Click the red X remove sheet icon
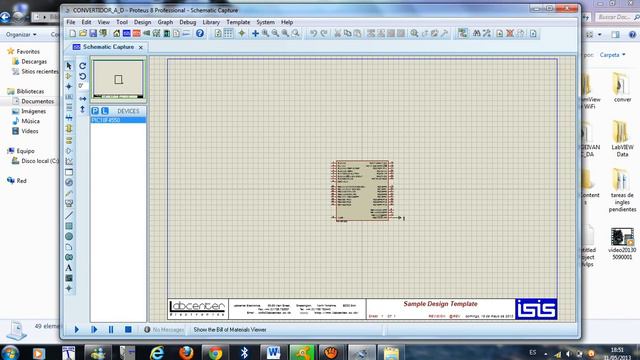This screenshot has width=640, height=360. pyautogui.click(x=510, y=33)
